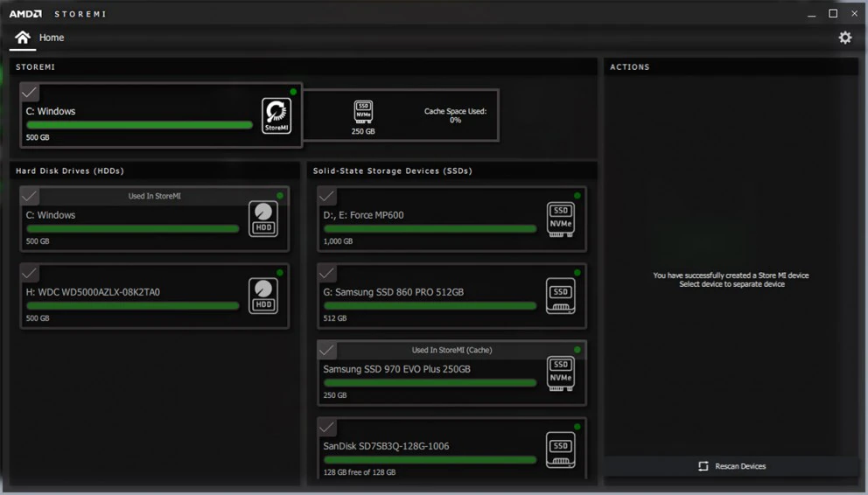
Task: Click Rescan Devices button
Action: [731, 466]
